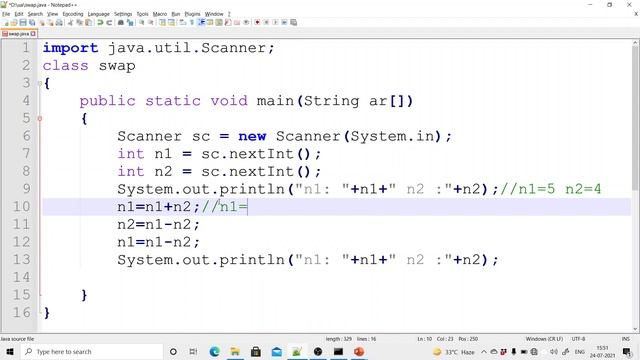This screenshot has width=640, height=360.
Task: Click the Open file toolbar icon
Action: pyautogui.click(x=13, y=22)
